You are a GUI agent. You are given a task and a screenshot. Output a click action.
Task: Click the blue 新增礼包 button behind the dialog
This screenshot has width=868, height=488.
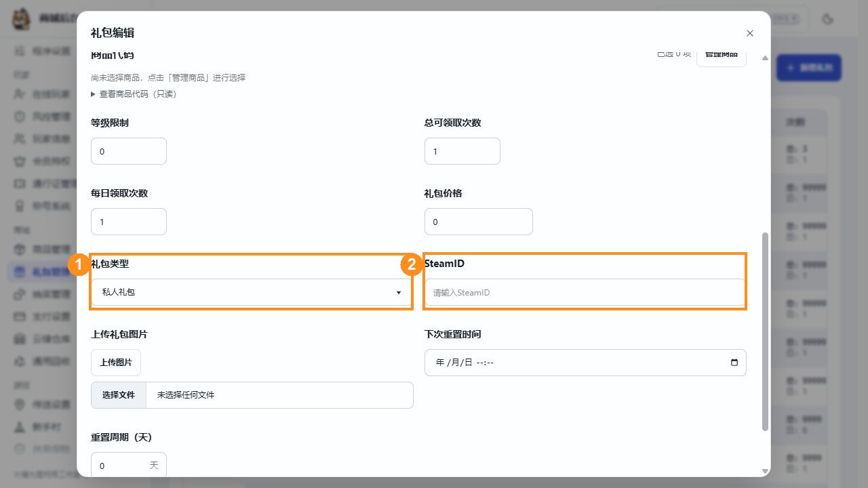(809, 68)
